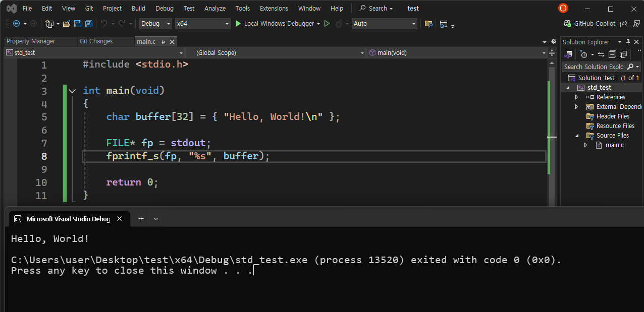Click the Hot Reload flame icon

coord(339,24)
